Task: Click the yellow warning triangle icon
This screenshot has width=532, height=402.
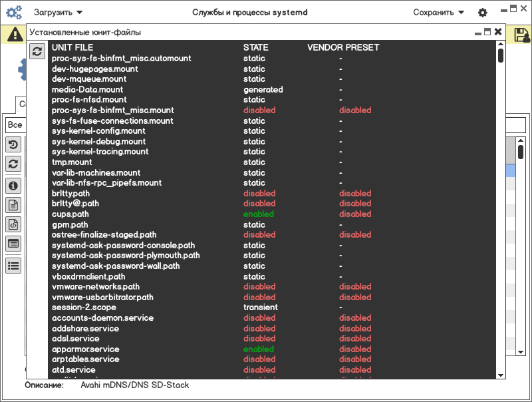Action: [13, 35]
